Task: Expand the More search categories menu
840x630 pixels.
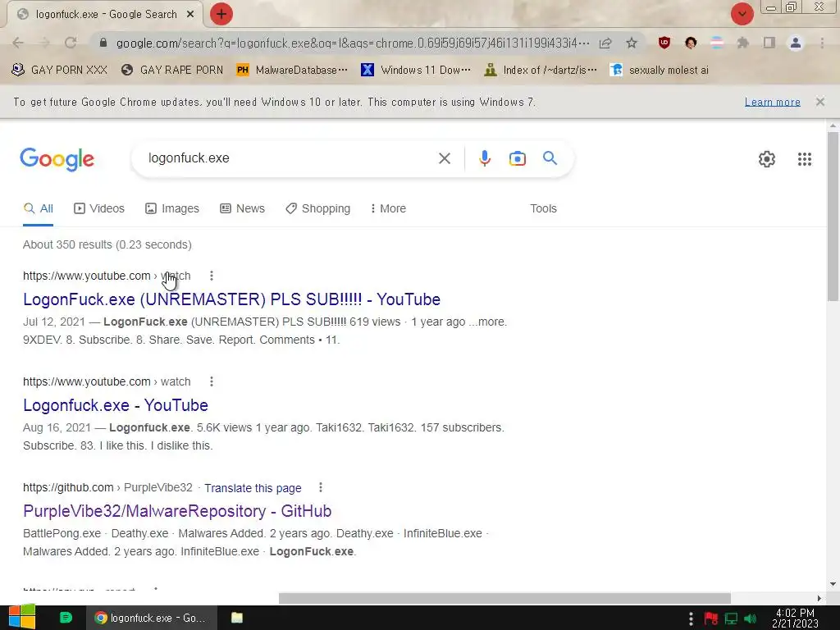Action: [388, 208]
